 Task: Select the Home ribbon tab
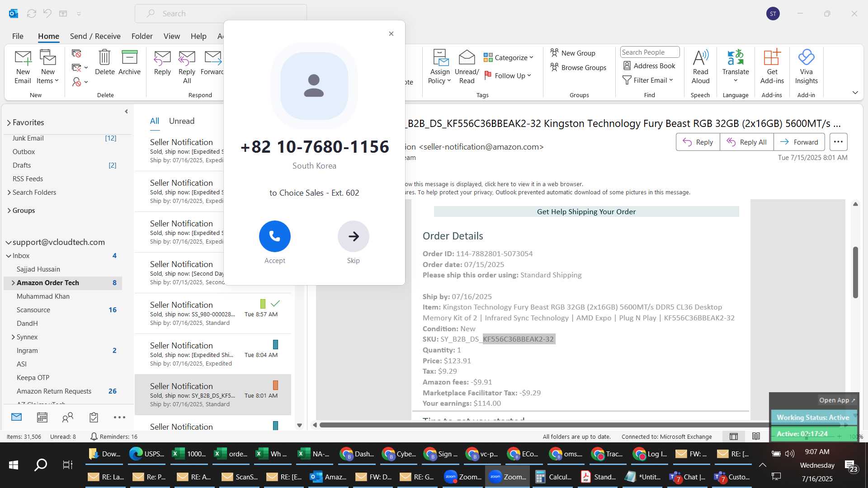[48, 36]
